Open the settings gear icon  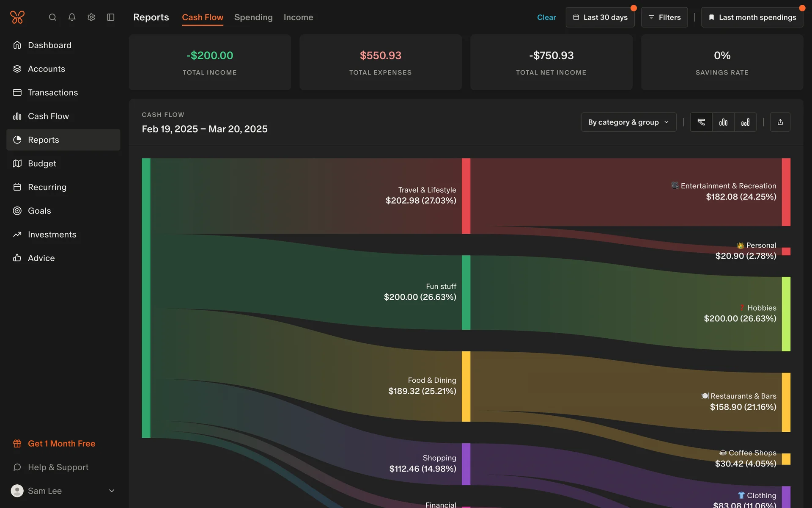(91, 17)
